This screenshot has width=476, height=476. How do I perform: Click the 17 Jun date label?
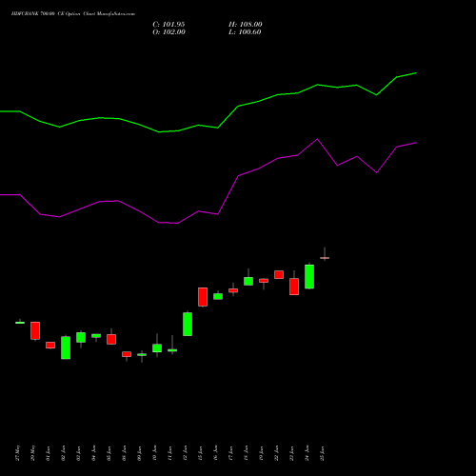click(x=231, y=453)
